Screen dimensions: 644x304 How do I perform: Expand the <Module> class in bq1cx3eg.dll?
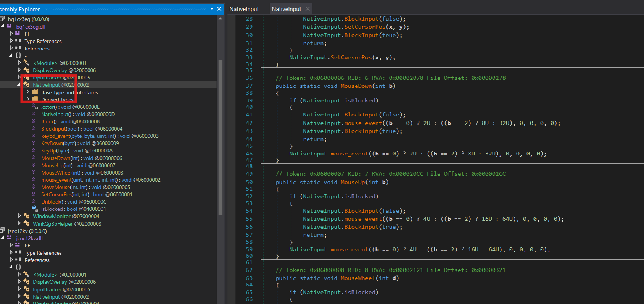point(19,63)
